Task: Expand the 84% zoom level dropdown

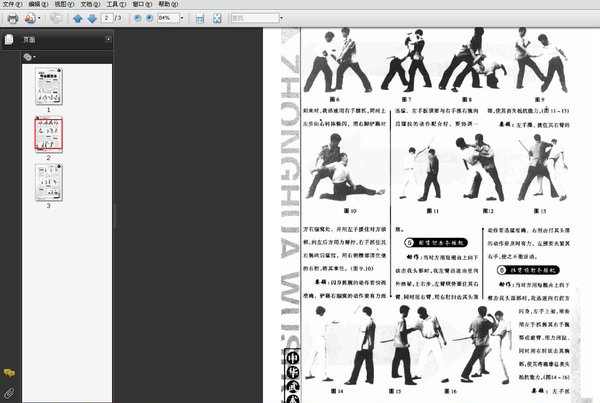Action: click(182, 18)
